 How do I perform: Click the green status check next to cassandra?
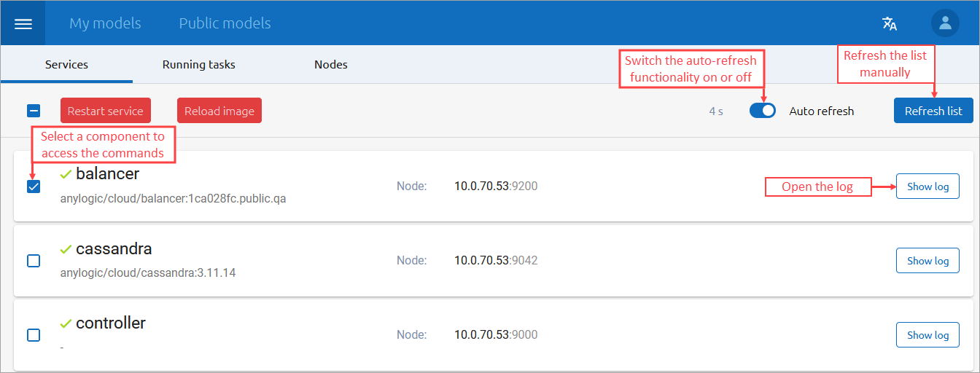coord(66,248)
